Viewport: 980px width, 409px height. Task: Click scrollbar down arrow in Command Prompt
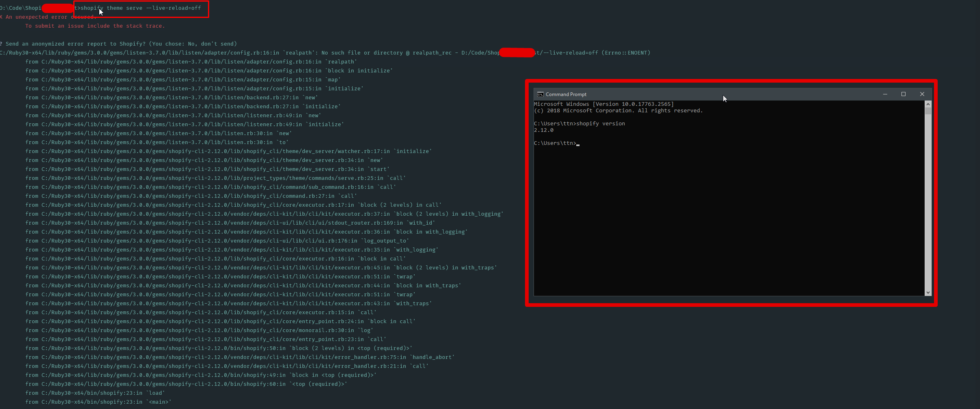pos(928,292)
